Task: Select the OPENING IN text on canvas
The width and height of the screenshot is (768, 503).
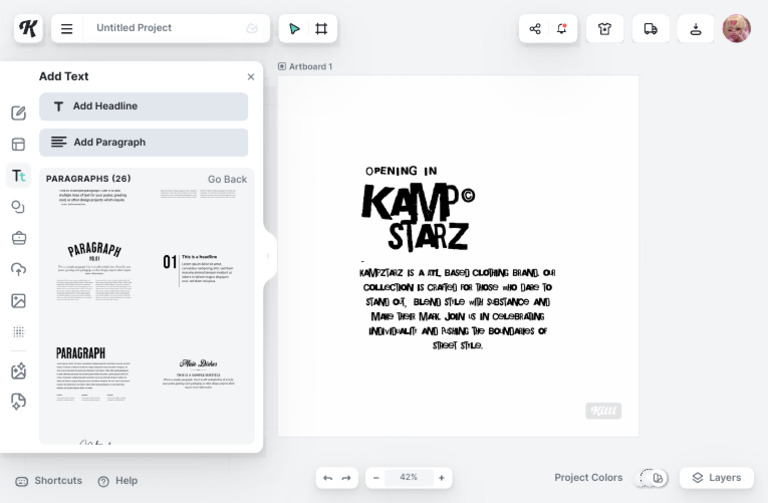Action: (401, 171)
